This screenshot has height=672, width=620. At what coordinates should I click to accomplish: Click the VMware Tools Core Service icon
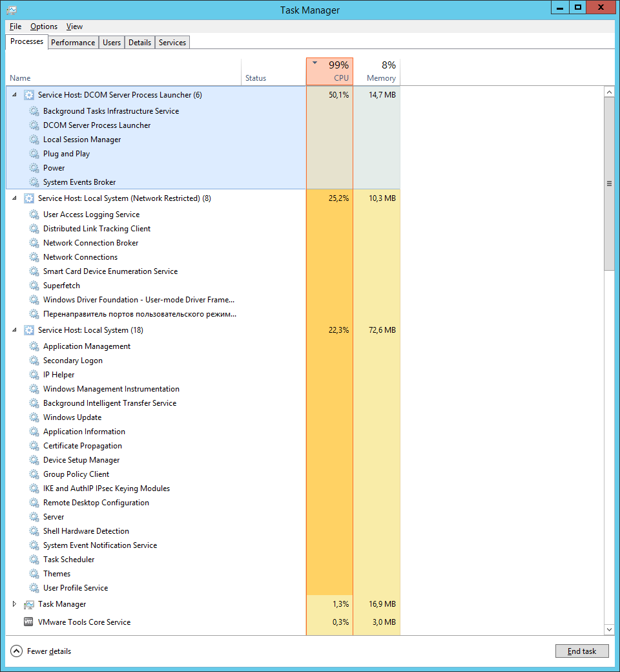click(x=28, y=622)
